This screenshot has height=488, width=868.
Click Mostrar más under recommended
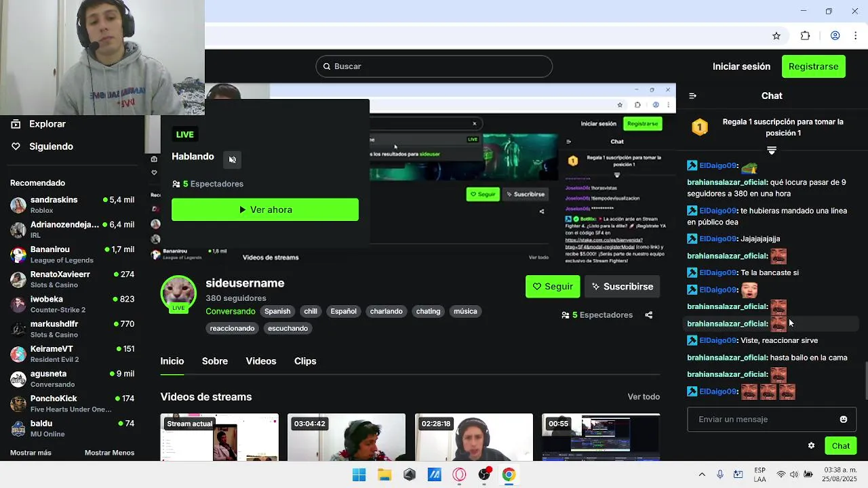31,453
